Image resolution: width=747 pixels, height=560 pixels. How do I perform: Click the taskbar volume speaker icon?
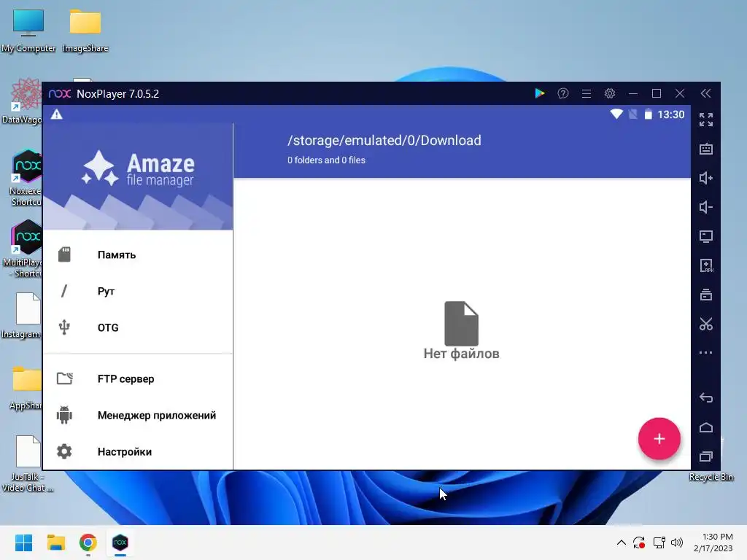coord(676,542)
